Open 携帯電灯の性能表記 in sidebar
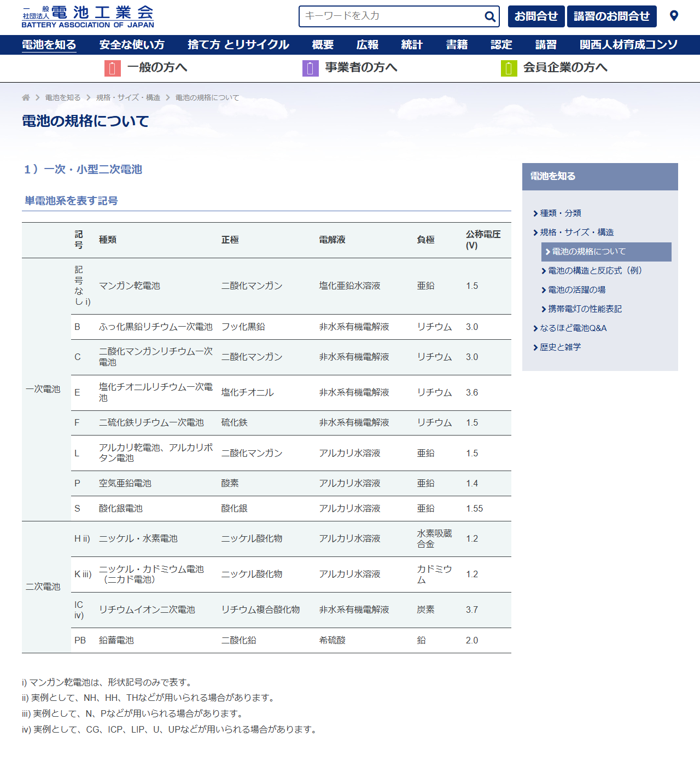 [x=585, y=309]
